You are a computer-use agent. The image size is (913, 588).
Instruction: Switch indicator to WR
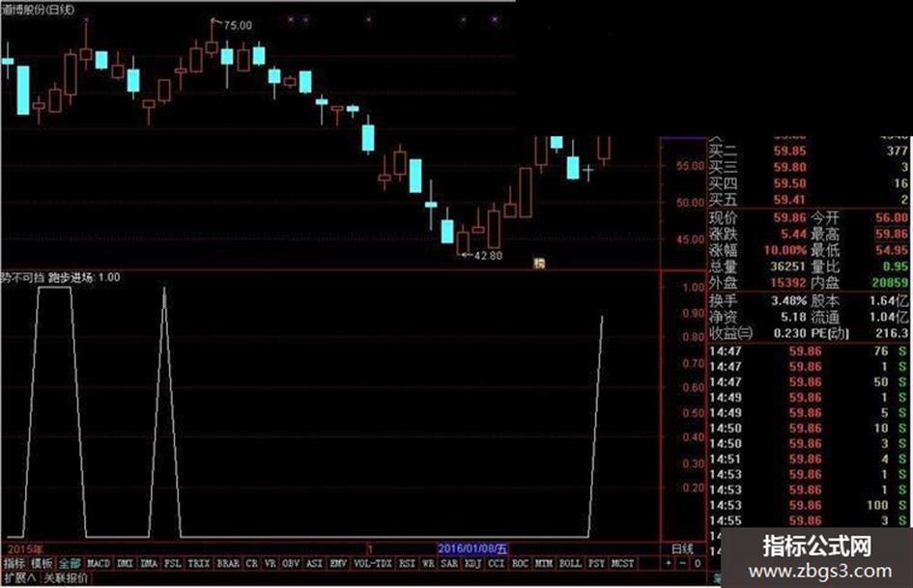[x=428, y=564]
